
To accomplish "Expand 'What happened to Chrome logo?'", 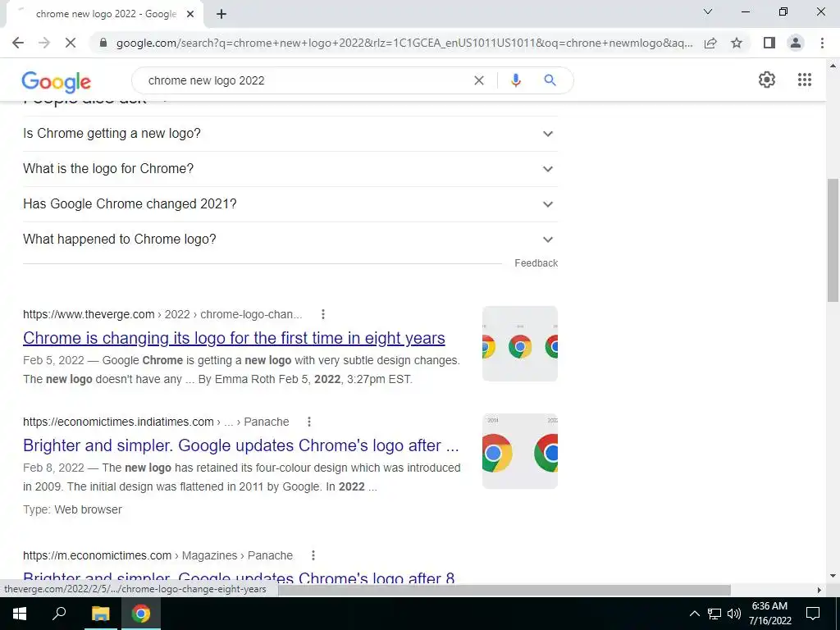I will coord(290,240).
